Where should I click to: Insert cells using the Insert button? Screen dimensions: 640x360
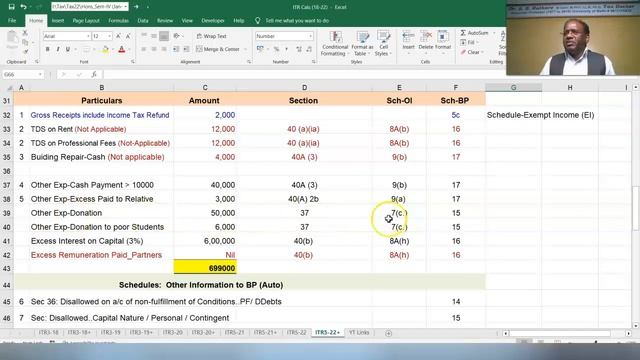pos(408,41)
